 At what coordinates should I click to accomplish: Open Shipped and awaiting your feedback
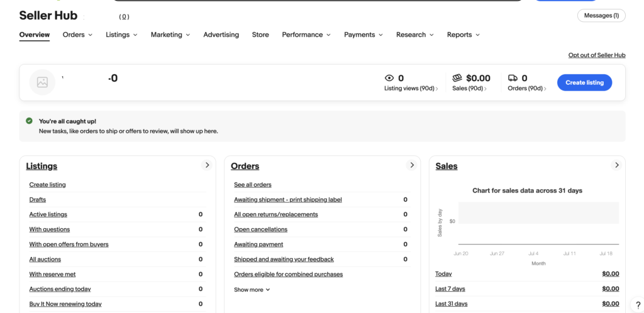click(284, 259)
